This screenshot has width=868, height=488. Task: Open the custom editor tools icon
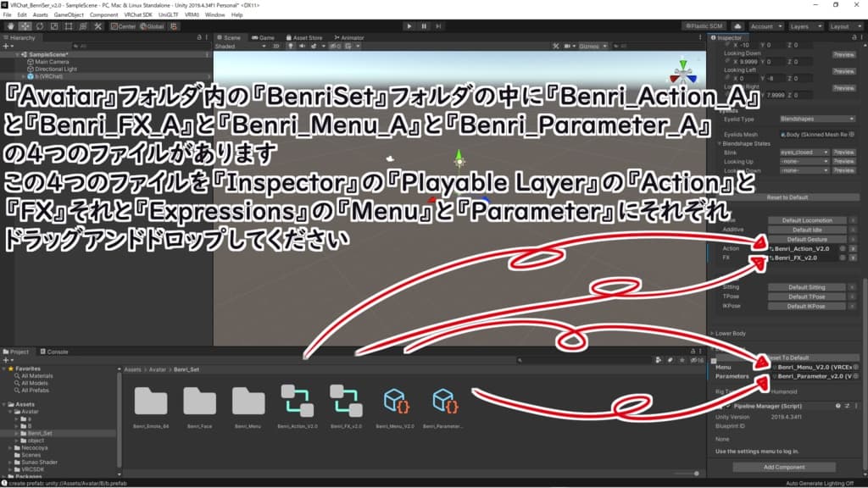97,26
